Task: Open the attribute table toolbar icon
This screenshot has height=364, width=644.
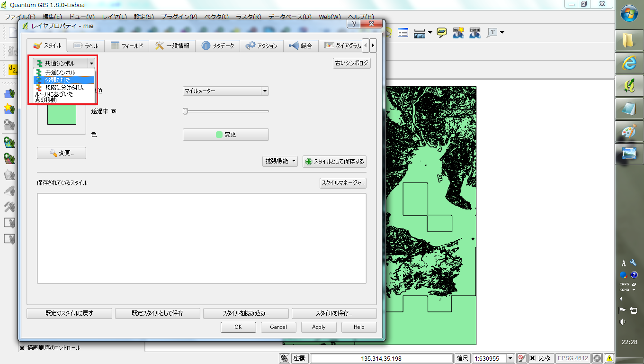Action: pyautogui.click(x=403, y=33)
